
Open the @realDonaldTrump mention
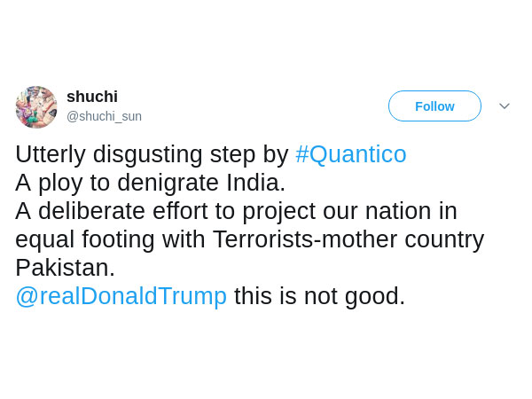[x=121, y=296]
